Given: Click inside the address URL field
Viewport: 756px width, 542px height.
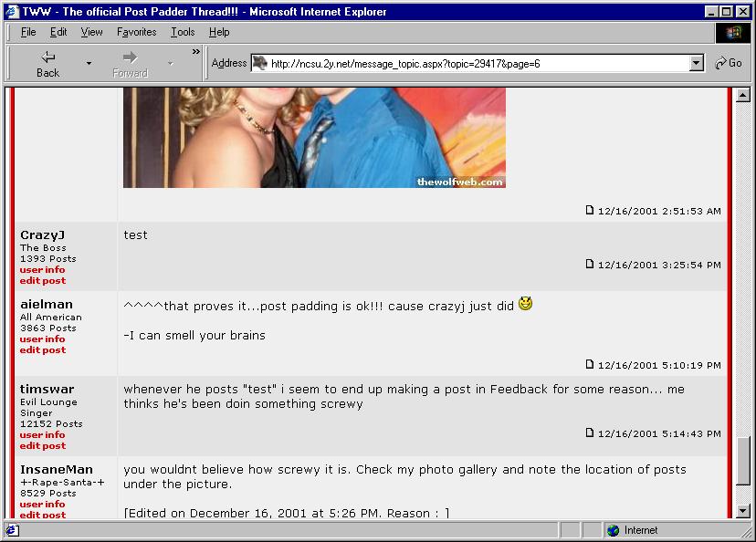Looking at the screenshot, I should pos(475,63).
